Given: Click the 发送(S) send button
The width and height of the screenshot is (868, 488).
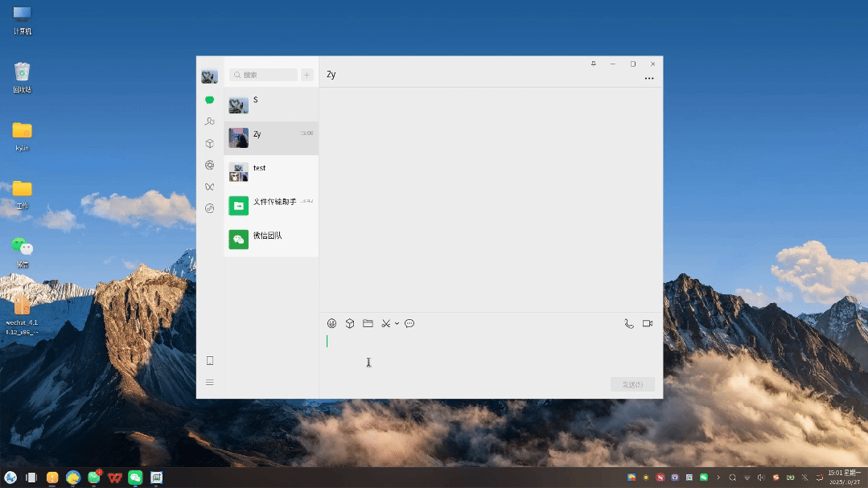Looking at the screenshot, I should point(632,383).
